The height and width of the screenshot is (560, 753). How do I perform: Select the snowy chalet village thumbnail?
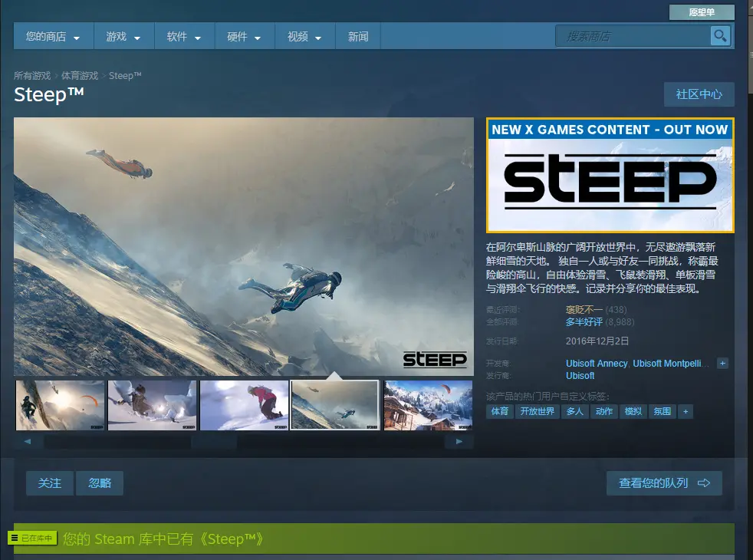pyautogui.click(x=428, y=405)
